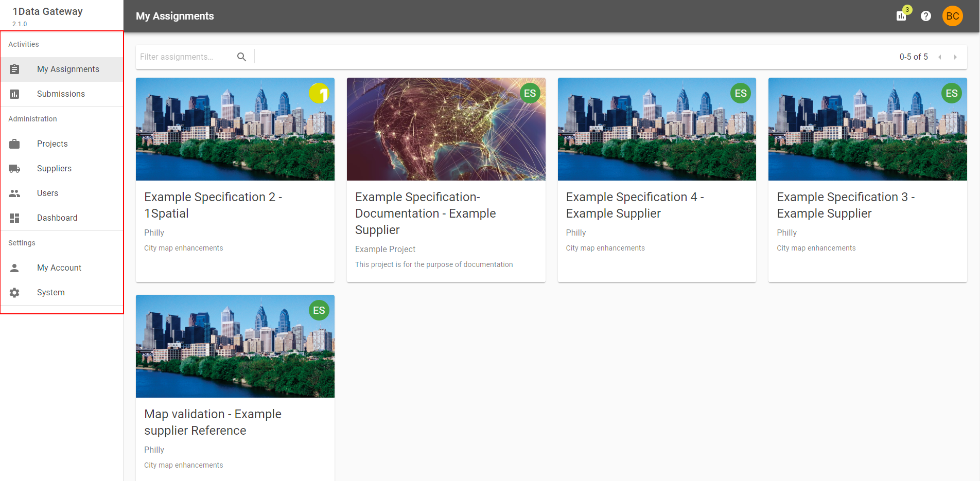Open Map validation - Example supplier Reference title
The width and height of the screenshot is (980, 481).
213,422
